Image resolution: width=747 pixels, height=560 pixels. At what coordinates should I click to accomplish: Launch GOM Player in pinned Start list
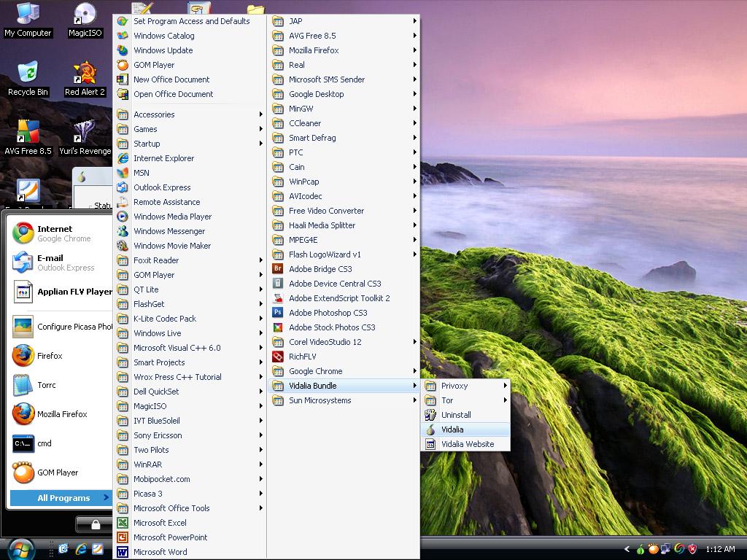[61, 472]
